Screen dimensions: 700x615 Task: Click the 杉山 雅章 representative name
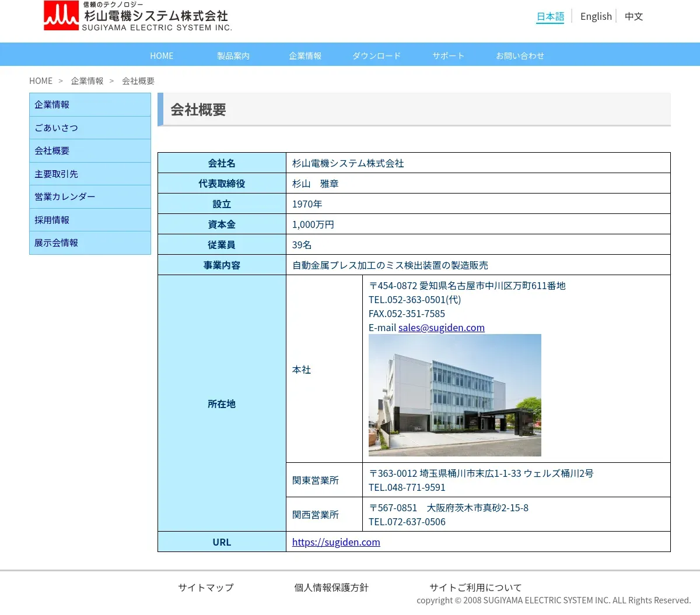pyautogui.click(x=316, y=184)
